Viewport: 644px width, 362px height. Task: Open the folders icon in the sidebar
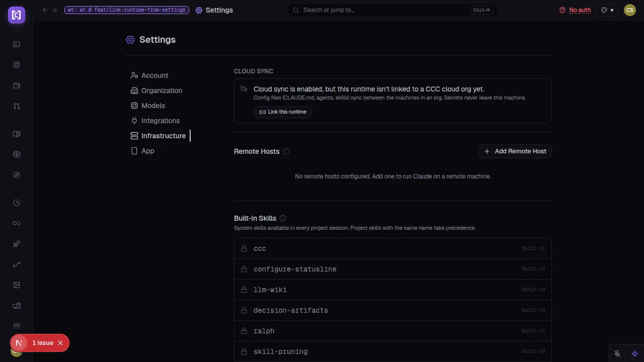coord(17,85)
